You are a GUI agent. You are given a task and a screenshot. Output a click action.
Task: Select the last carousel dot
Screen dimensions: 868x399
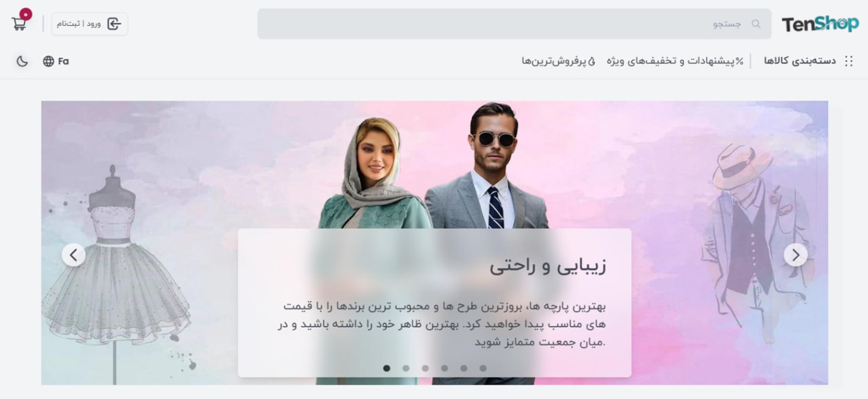pyautogui.click(x=483, y=368)
